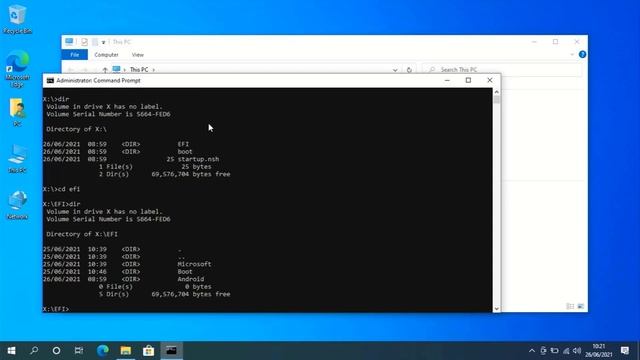Click the Search This PC field
The width and height of the screenshot is (640, 360).
[x=502, y=70]
